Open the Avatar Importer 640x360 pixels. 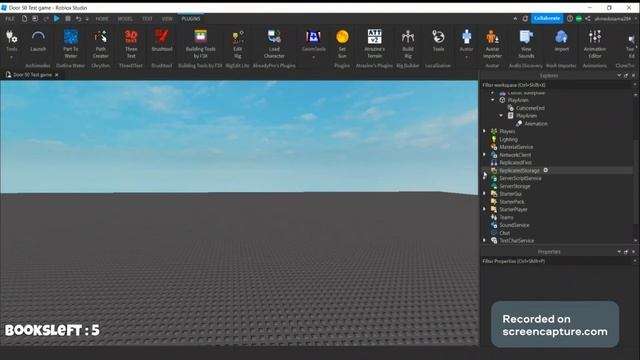(492, 44)
